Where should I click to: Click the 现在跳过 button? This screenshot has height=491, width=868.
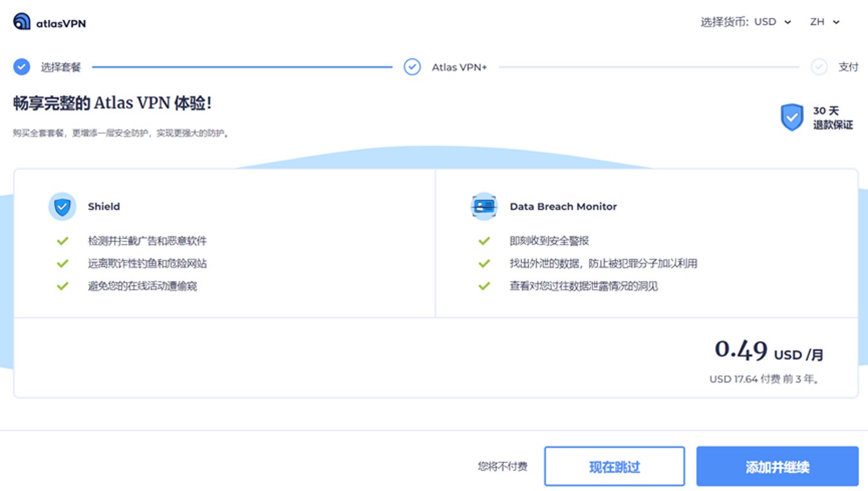614,467
